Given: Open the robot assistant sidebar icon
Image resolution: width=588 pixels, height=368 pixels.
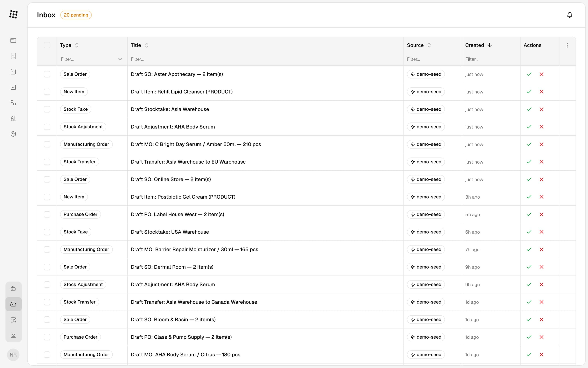Looking at the screenshot, I should point(13,289).
